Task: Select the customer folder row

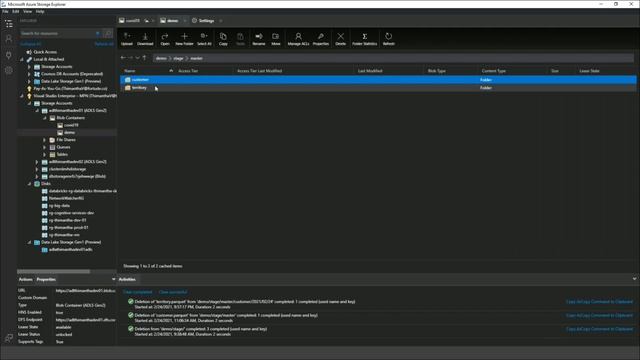Action: point(378,80)
